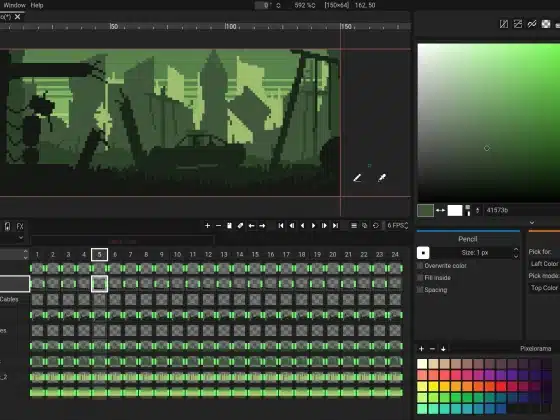Open the Window menu

point(14,5)
